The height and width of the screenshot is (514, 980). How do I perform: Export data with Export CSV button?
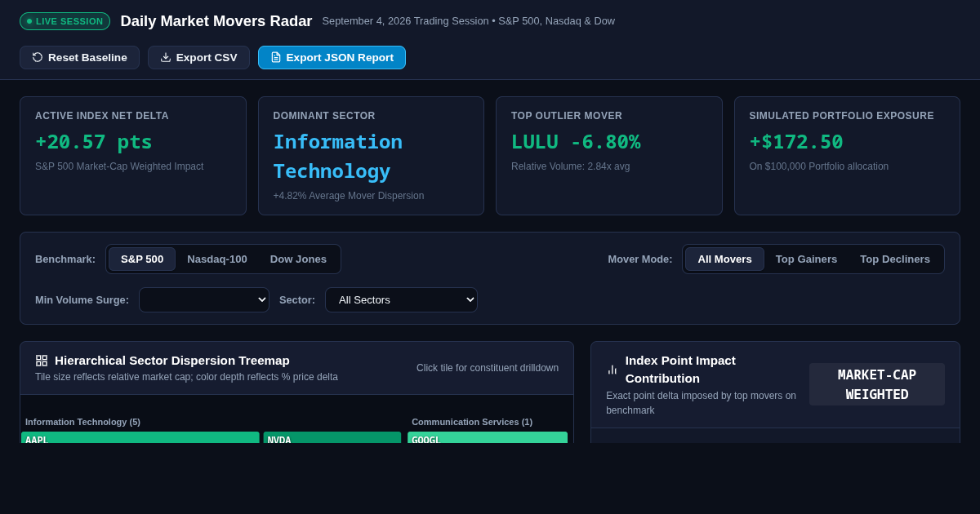pos(198,57)
